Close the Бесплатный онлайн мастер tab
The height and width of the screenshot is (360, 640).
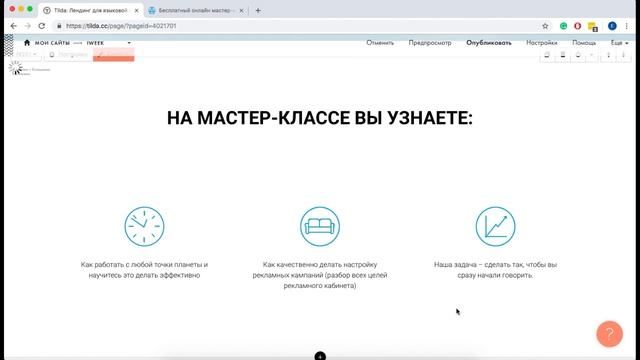click(x=241, y=11)
